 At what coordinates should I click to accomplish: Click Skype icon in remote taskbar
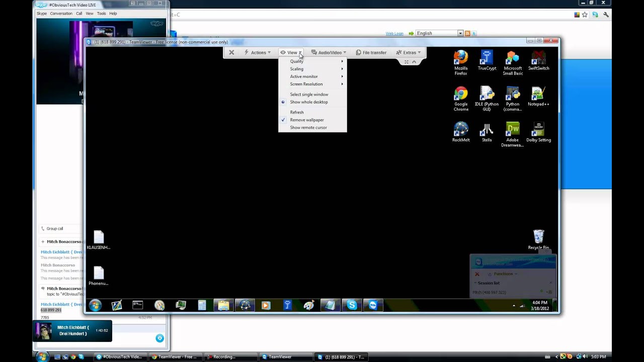click(352, 305)
